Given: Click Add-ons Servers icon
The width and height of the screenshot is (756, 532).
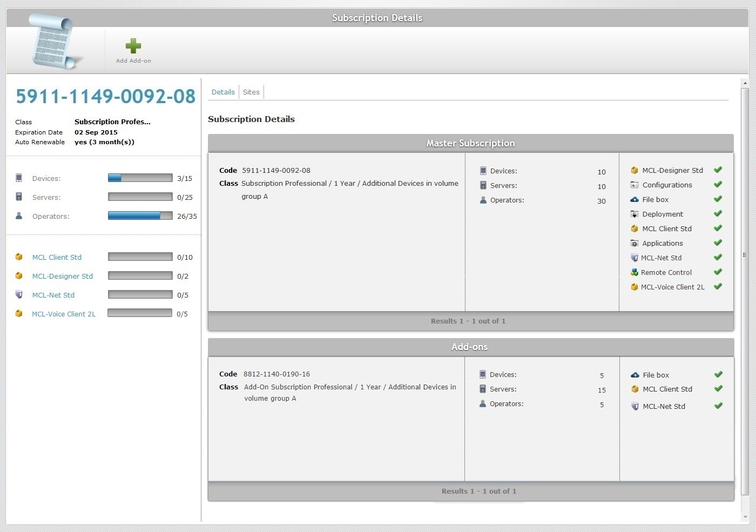Looking at the screenshot, I should click(483, 389).
